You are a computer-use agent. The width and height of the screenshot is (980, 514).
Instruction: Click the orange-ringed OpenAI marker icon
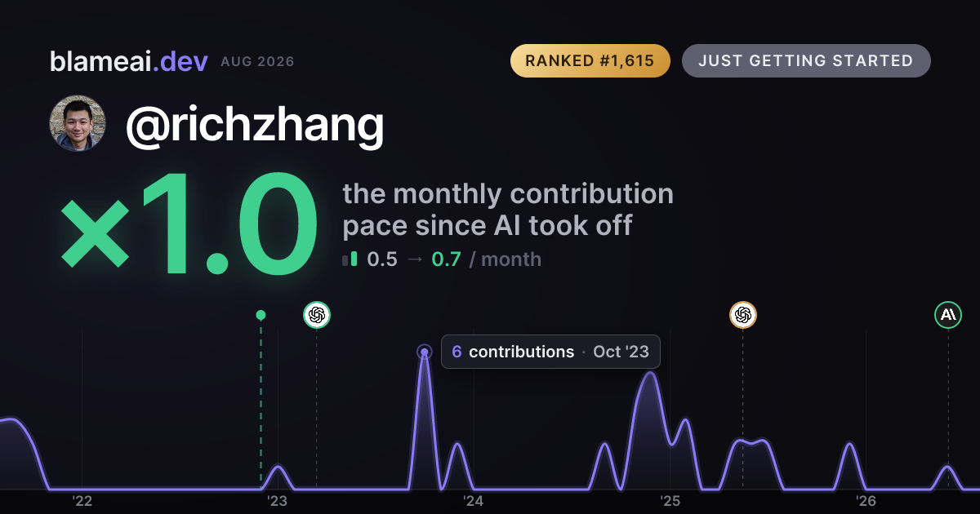(x=742, y=314)
